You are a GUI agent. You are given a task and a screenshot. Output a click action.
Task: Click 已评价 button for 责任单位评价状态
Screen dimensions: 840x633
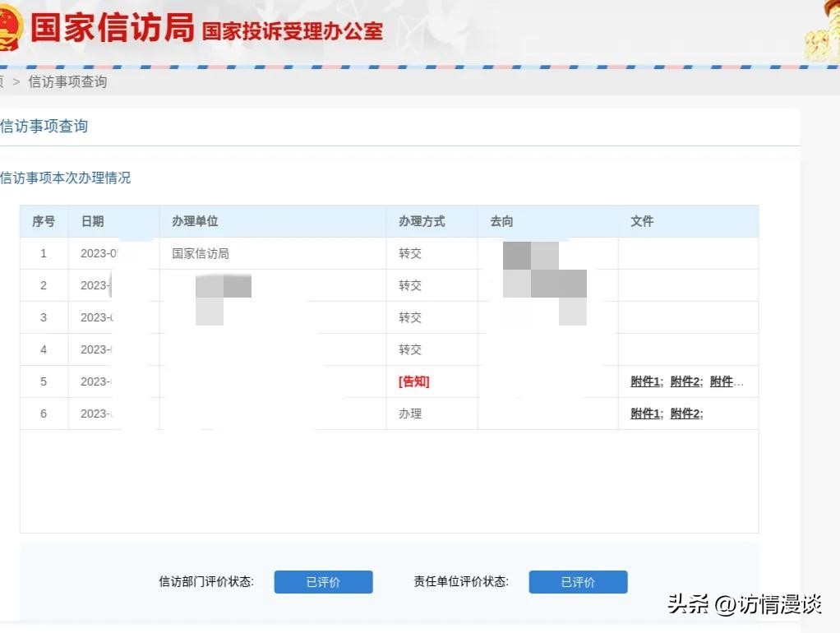578,582
